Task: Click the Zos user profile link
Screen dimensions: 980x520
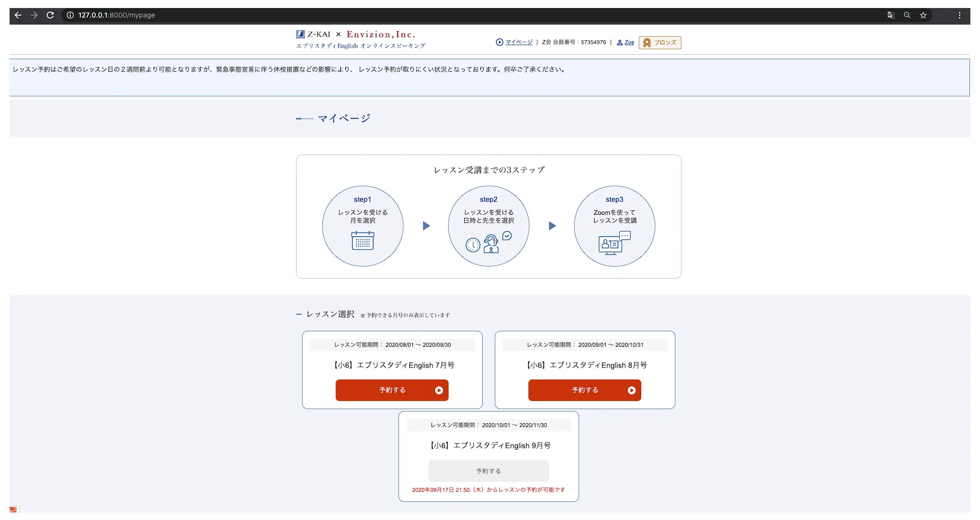Action: coord(629,42)
